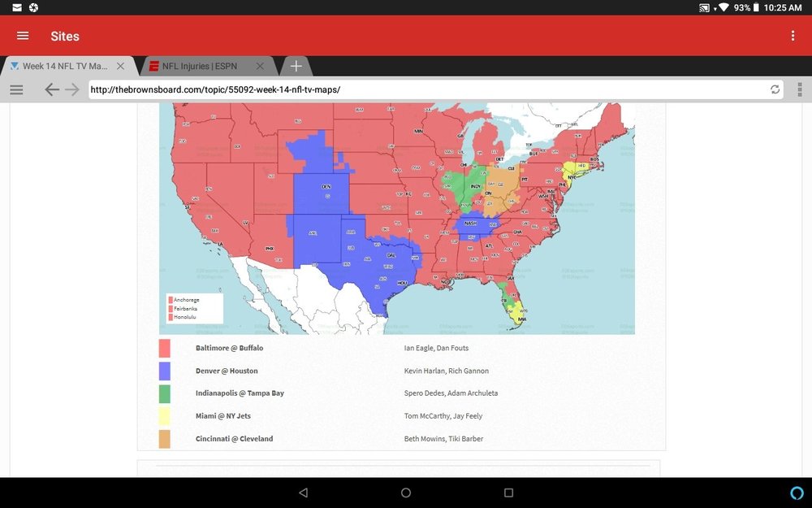The width and height of the screenshot is (812, 508).
Task: Select the Cincinnati @ Cleveland game label
Action: pyautogui.click(x=234, y=439)
